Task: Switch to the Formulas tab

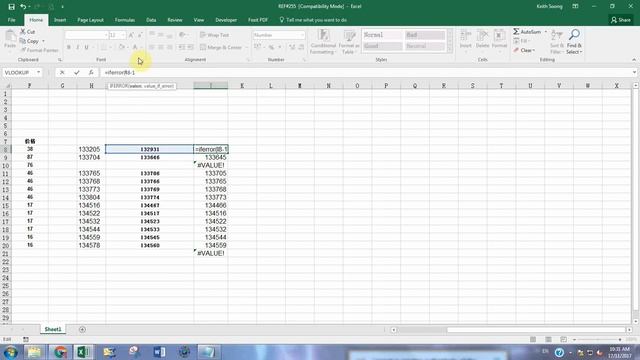Action: (x=124, y=20)
